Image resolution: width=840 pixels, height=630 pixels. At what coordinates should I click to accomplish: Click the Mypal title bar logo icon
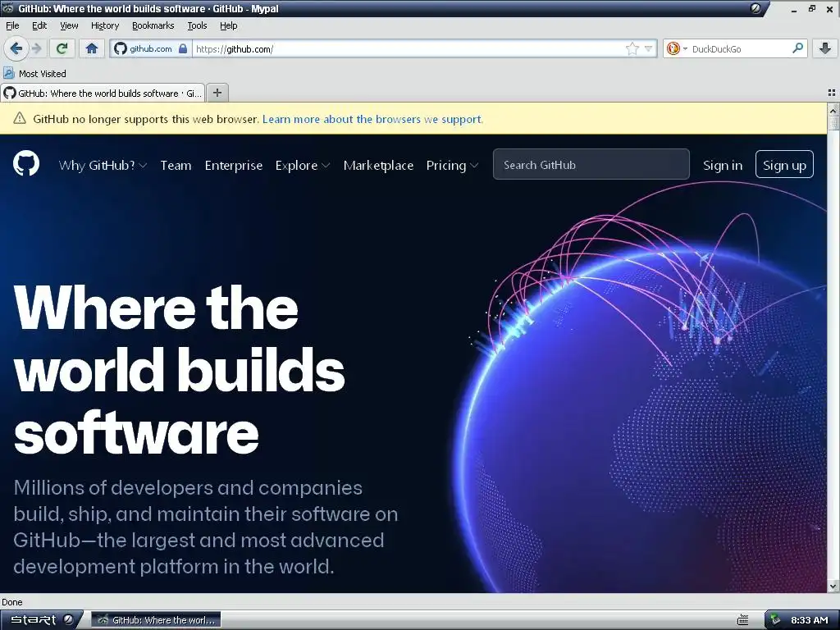(8, 8)
